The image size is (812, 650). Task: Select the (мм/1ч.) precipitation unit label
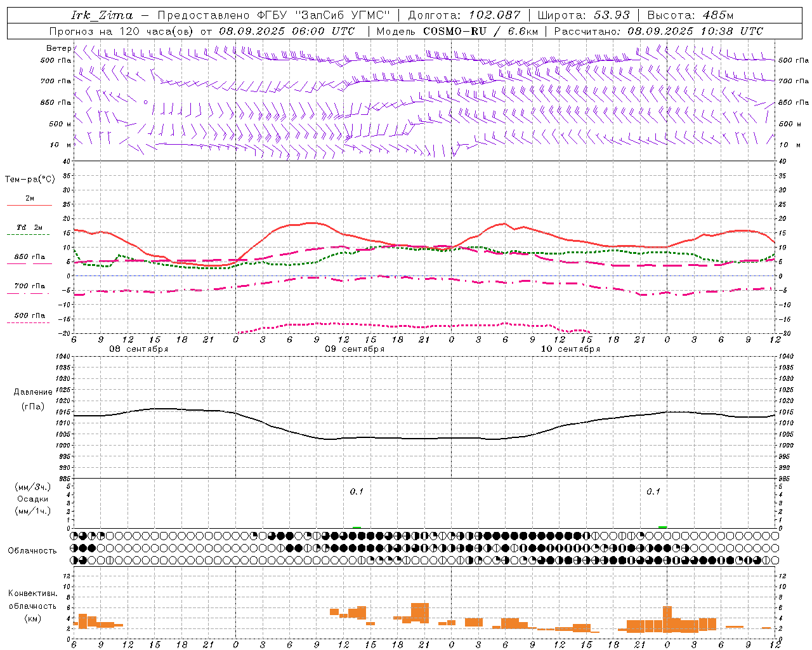[32, 511]
